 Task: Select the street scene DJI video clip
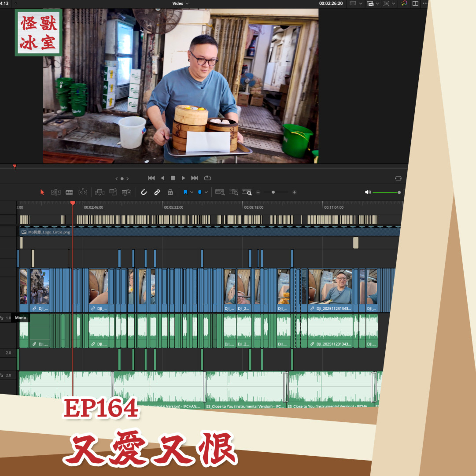[x=40, y=291]
